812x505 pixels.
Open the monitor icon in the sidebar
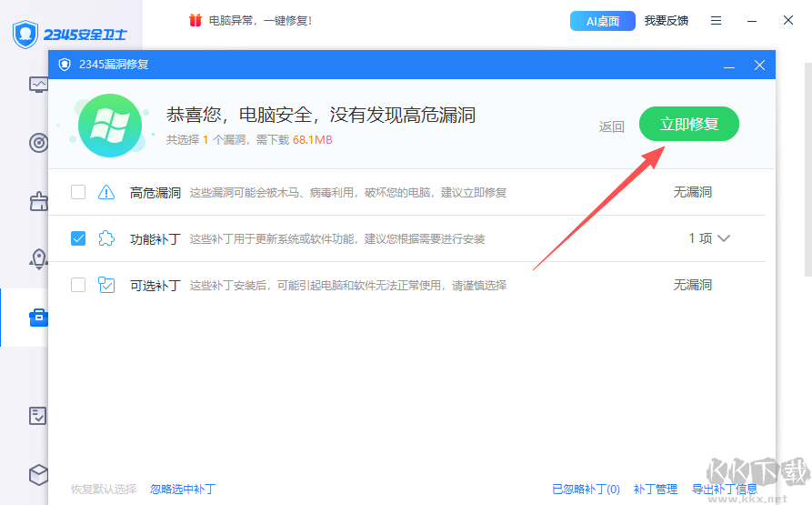coord(38,85)
